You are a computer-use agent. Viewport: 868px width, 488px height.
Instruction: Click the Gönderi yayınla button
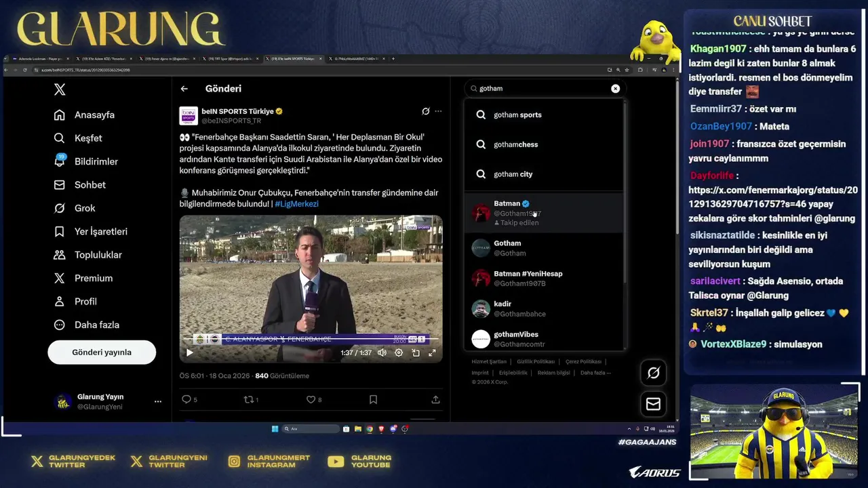(x=102, y=352)
